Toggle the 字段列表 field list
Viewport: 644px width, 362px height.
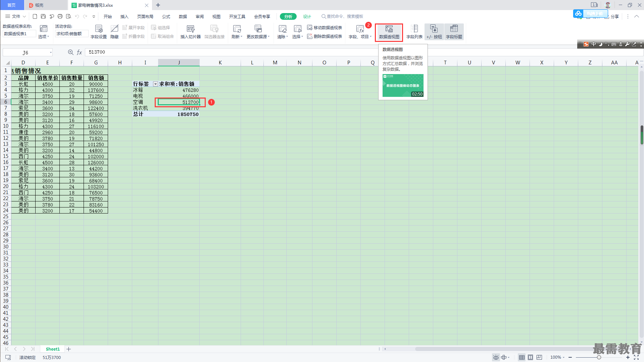(x=414, y=32)
